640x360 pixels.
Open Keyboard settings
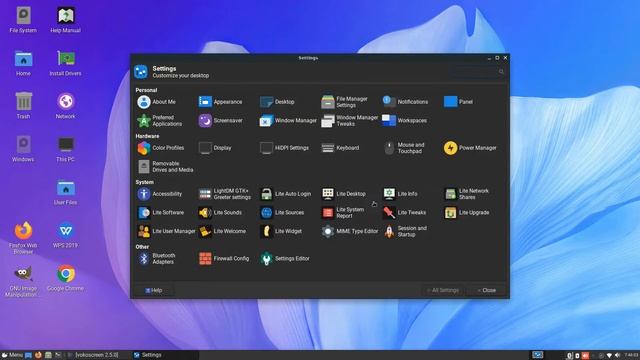tap(340, 148)
